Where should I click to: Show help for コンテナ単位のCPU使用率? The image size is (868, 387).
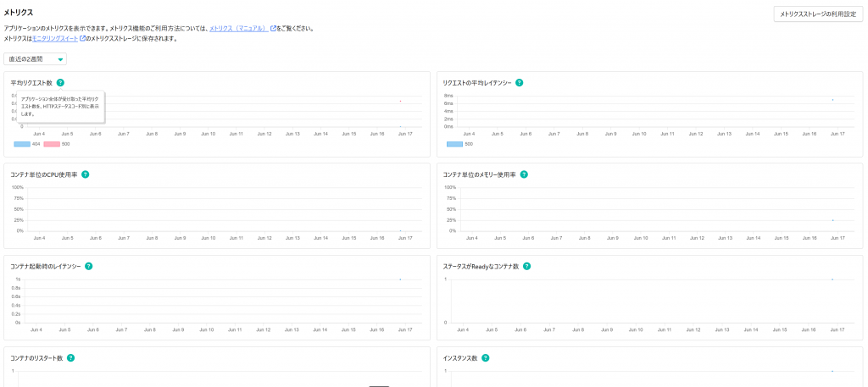[x=86, y=174]
